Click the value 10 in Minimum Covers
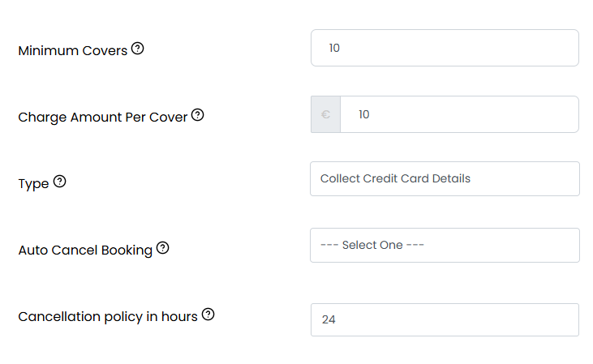 click(x=334, y=48)
